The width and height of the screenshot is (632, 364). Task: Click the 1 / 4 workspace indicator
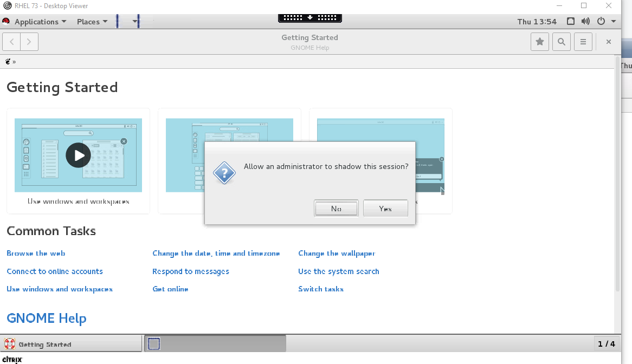[606, 344]
